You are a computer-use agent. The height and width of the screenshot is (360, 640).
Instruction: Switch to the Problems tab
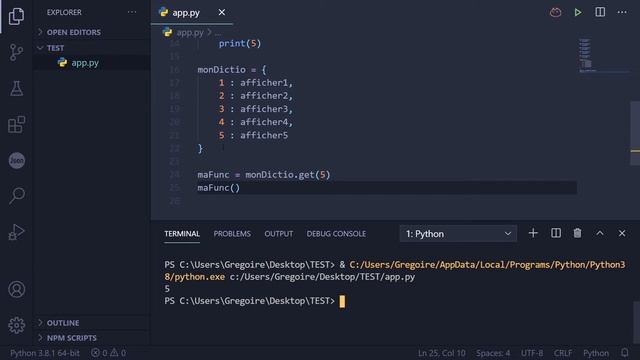232,234
